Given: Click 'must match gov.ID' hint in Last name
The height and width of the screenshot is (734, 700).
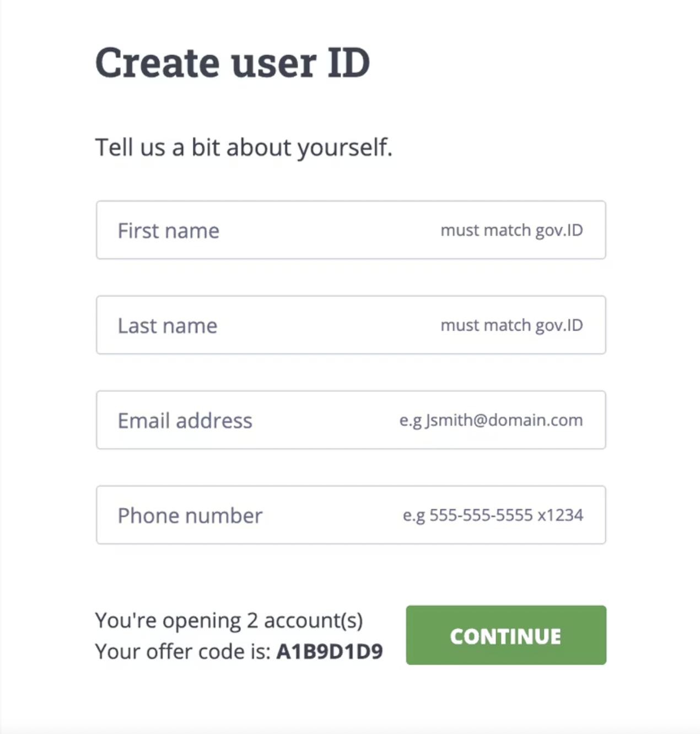Looking at the screenshot, I should tap(511, 325).
